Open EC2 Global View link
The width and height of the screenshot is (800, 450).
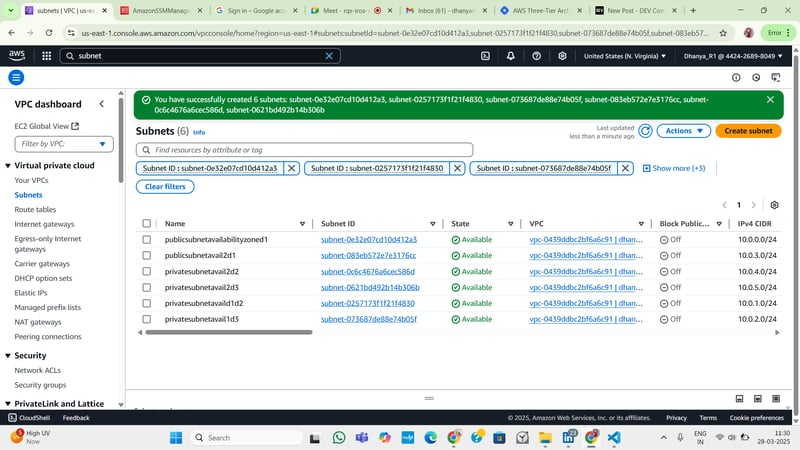click(x=46, y=126)
